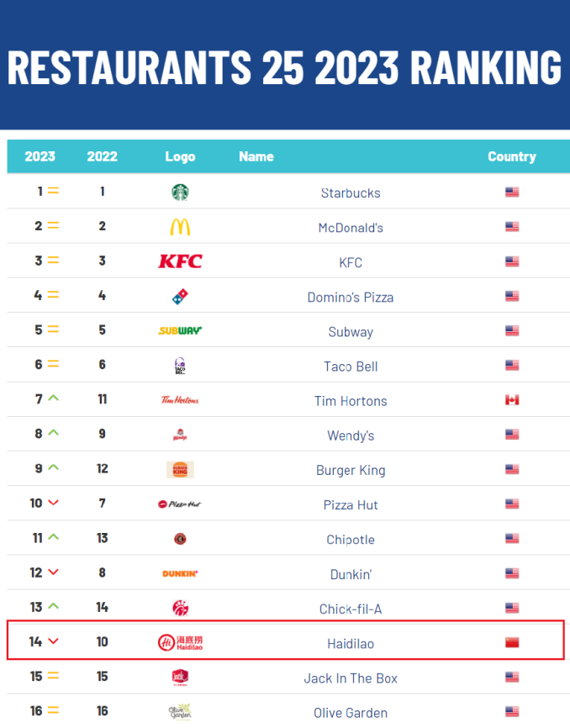Click the Dunkin' orange logo

(180, 574)
